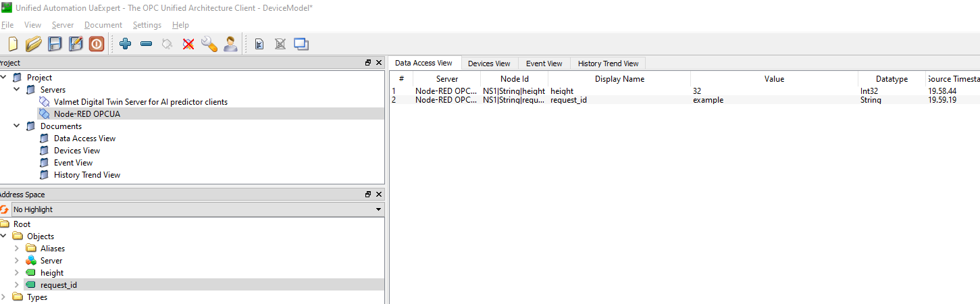This screenshot has height=304, width=980.
Task: Open the File menu
Action: (x=7, y=25)
